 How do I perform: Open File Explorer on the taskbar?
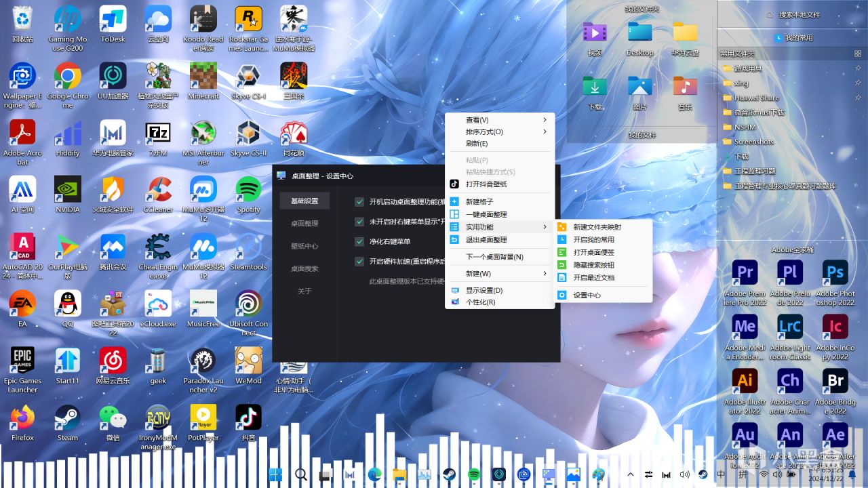click(x=399, y=475)
